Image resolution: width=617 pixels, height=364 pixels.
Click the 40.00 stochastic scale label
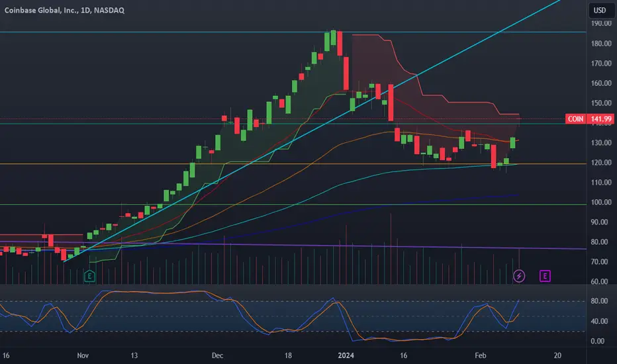(x=599, y=322)
